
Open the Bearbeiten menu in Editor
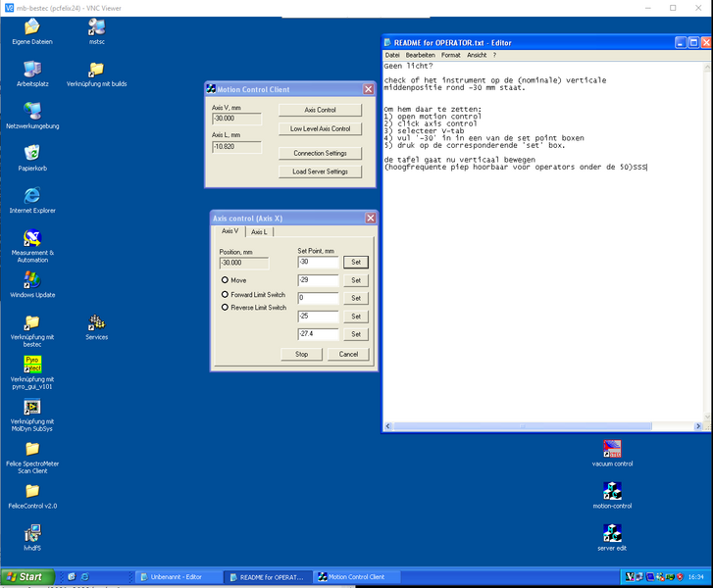point(420,55)
